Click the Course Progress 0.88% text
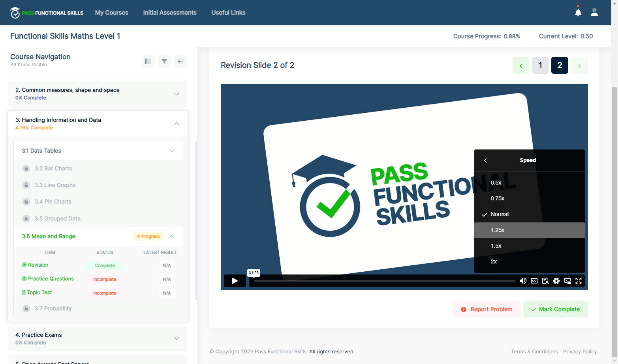618x364 pixels. pyautogui.click(x=487, y=36)
